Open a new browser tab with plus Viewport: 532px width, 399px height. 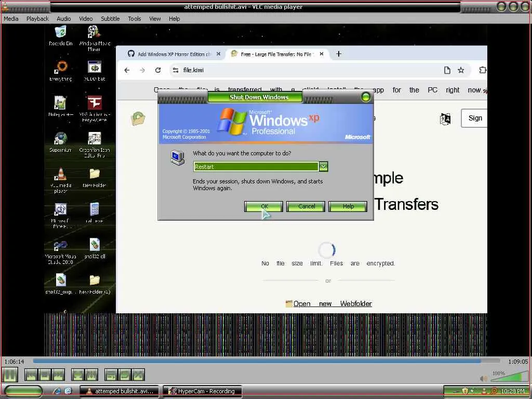point(338,54)
